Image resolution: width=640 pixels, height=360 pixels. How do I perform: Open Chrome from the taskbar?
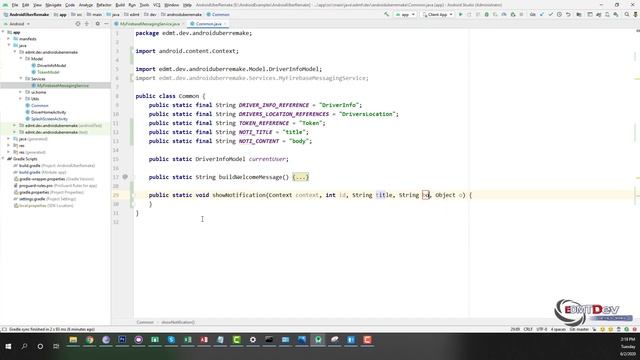pos(89,340)
